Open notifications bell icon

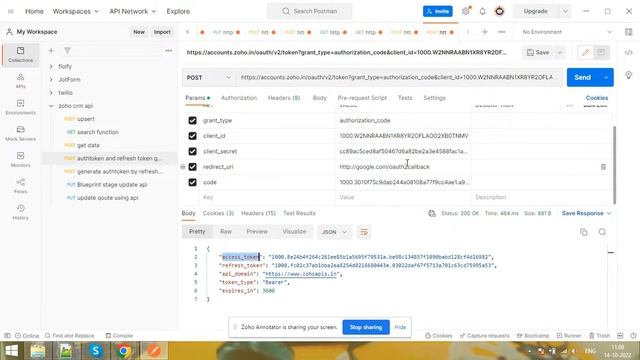482,11
